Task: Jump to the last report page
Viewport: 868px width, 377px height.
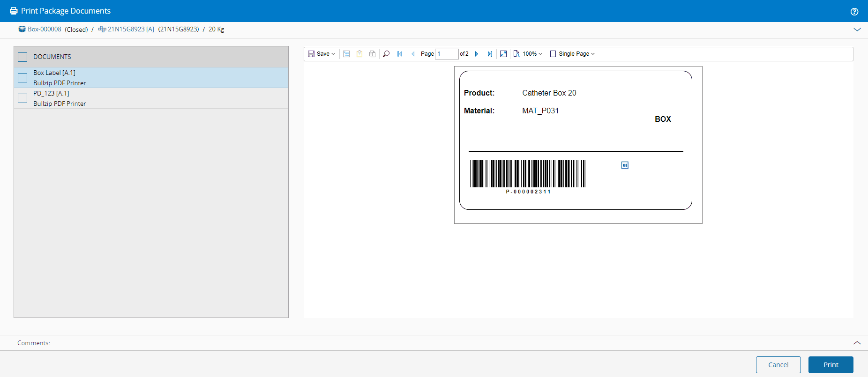Action: 490,54
